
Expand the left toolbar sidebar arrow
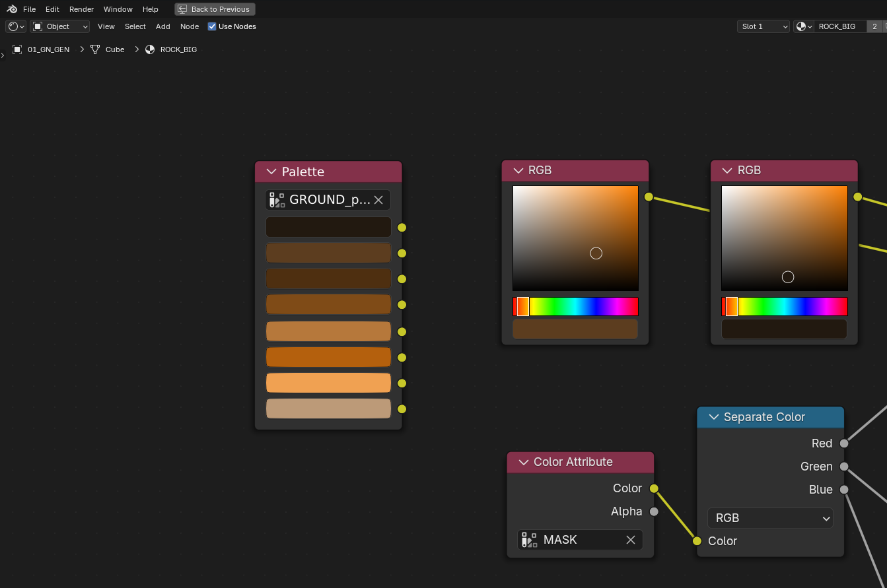point(3,55)
